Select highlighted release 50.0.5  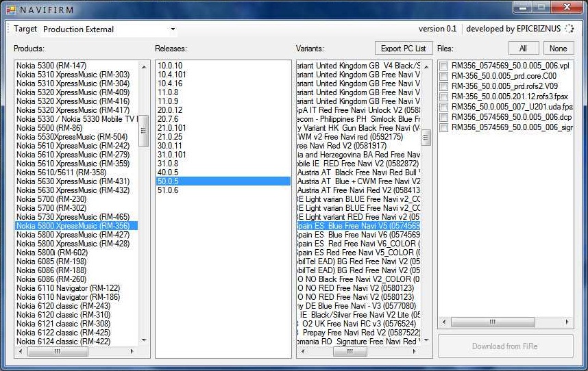pos(223,181)
